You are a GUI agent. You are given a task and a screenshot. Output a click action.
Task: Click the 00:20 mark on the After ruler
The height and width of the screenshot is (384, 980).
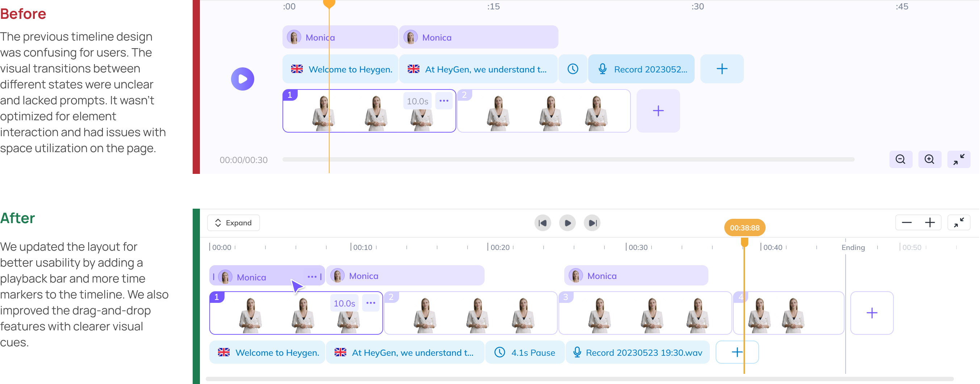coord(499,247)
